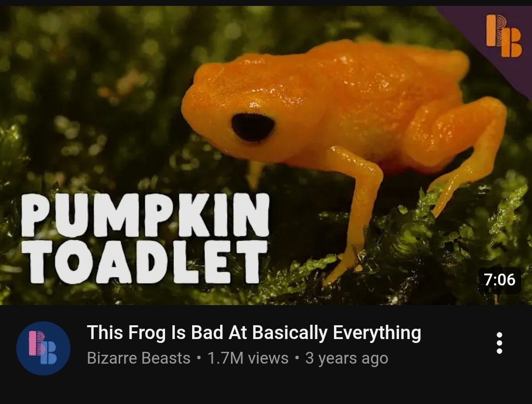Open the three-dot more options menu
532x404 pixels.
pyautogui.click(x=499, y=343)
